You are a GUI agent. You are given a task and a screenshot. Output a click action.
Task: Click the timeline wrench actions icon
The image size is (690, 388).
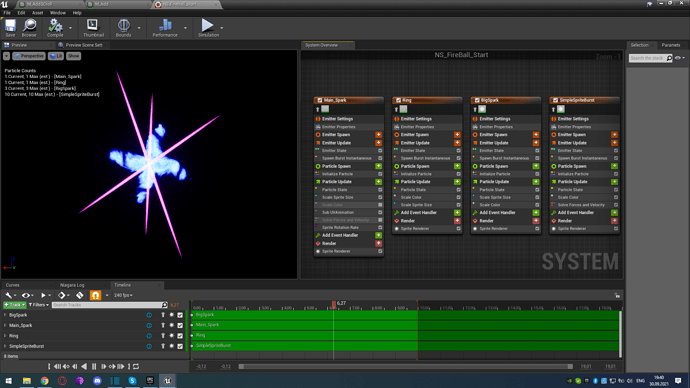pyautogui.click(x=8, y=295)
